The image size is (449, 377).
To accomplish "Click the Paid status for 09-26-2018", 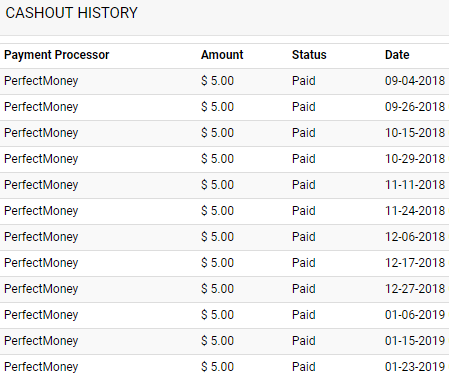I will 304,107.
